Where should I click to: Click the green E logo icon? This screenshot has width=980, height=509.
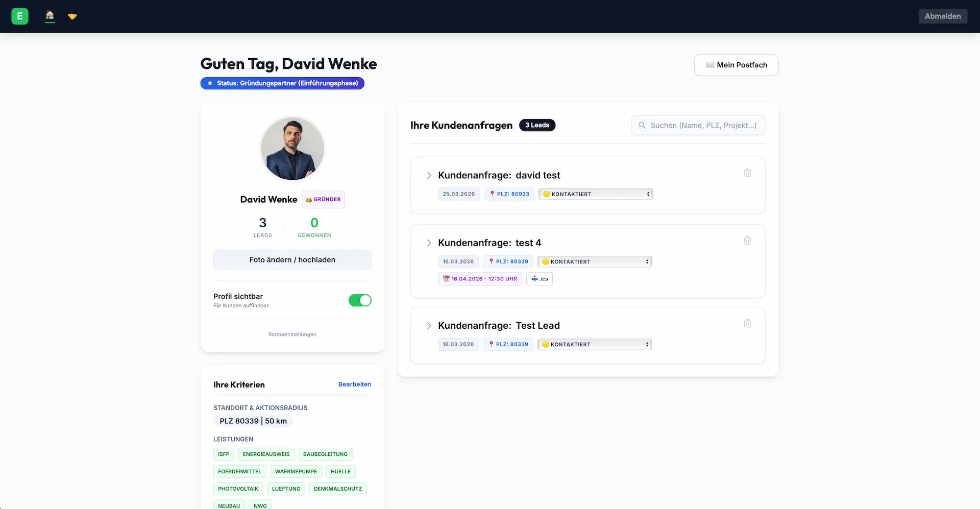click(x=20, y=16)
